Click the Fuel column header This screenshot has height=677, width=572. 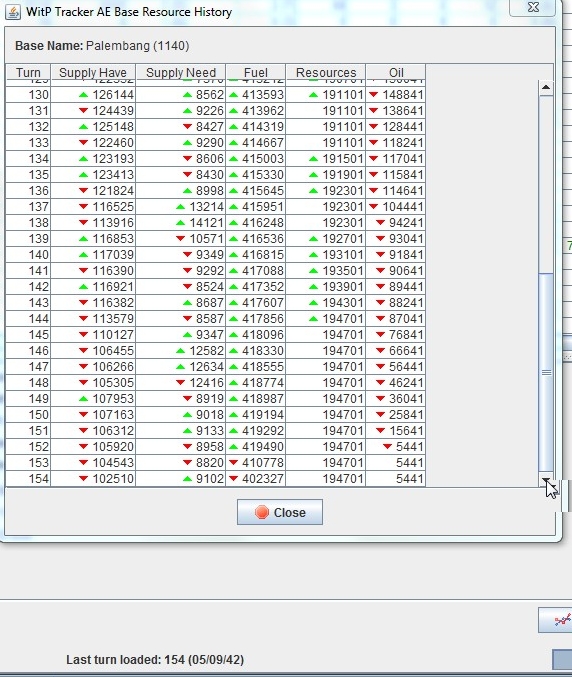pyautogui.click(x=256, y=72)
